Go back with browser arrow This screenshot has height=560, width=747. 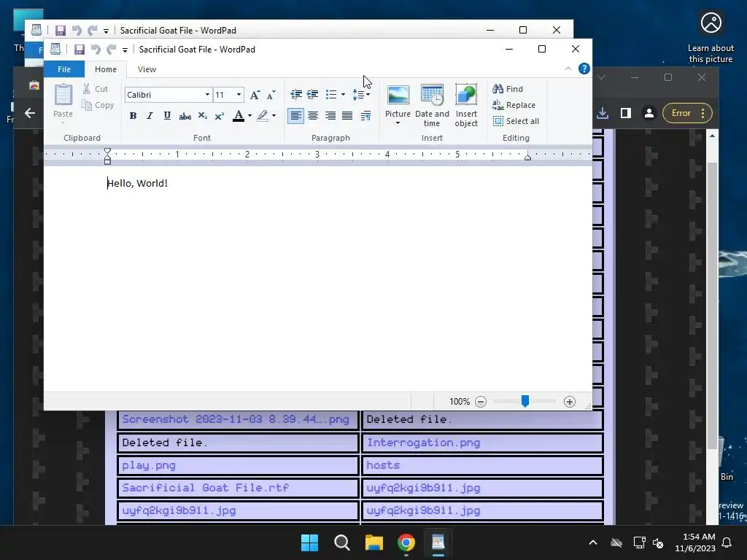click(29, 113)
